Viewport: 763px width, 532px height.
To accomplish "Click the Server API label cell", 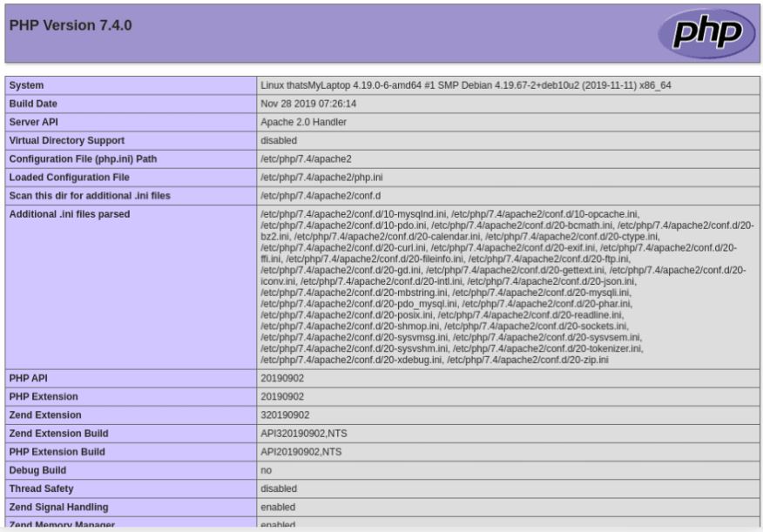I will coord(36,122).
